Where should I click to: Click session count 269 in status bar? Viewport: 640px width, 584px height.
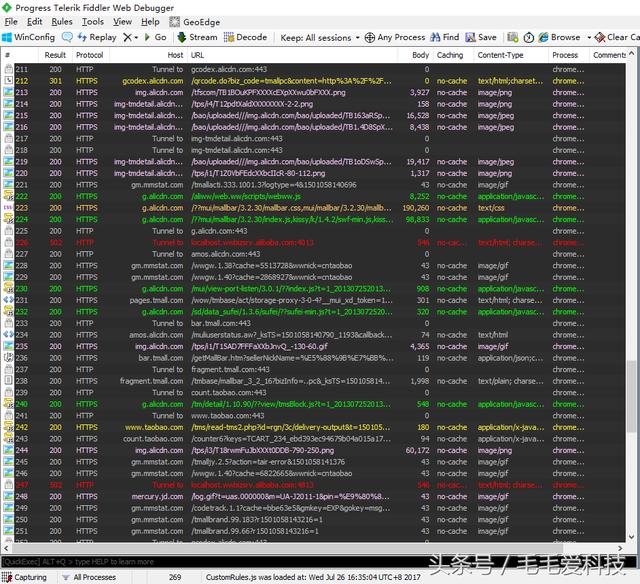175,577
